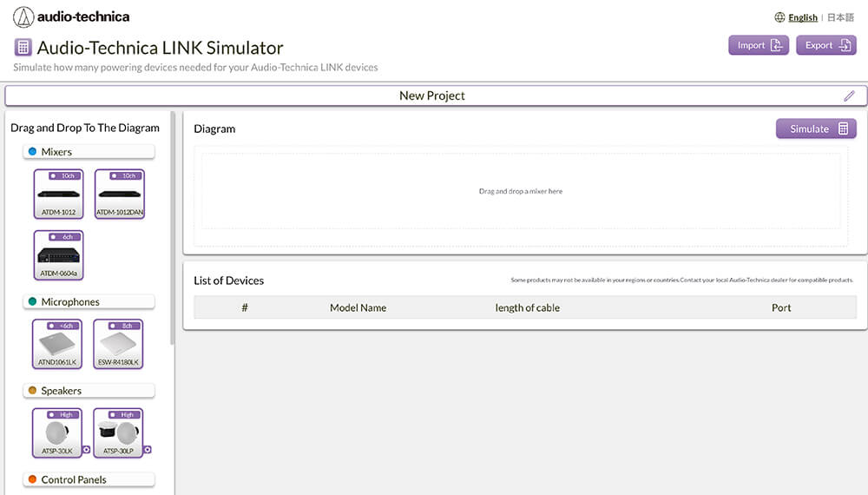Click the ATSP-30LP speaker tile

click(x=118, y=433)
